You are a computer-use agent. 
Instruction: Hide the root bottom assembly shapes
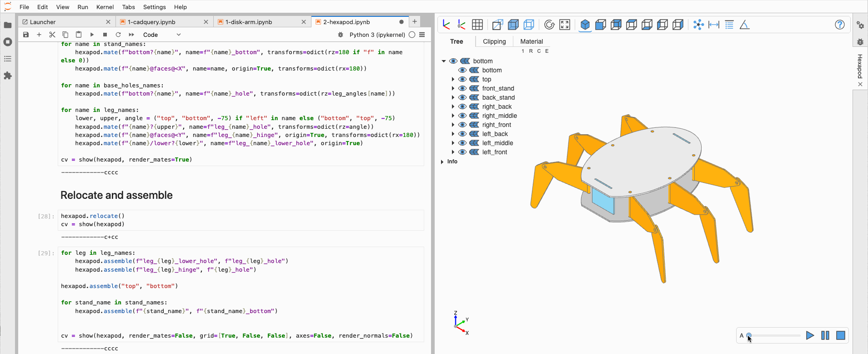[x=453, y=61]
